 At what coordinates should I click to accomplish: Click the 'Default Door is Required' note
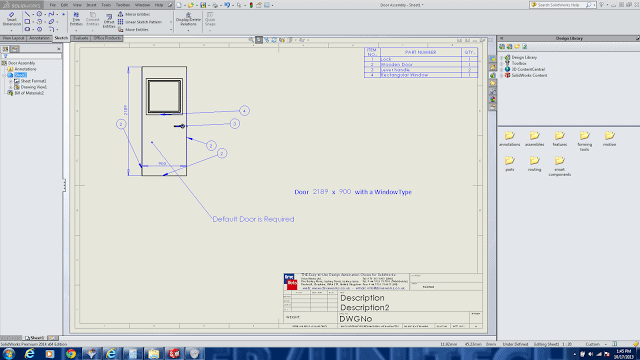(x=253, y=219)
